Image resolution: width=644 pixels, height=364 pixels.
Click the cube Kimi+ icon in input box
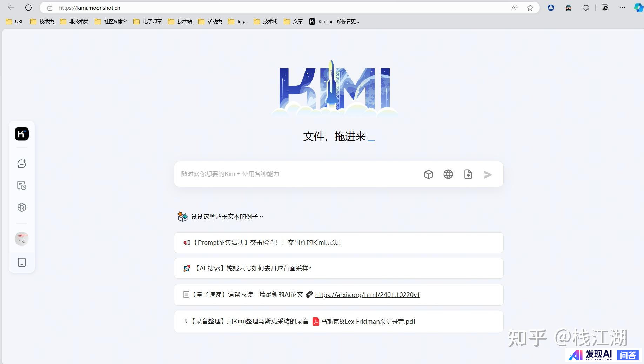[x=428, y=174]
